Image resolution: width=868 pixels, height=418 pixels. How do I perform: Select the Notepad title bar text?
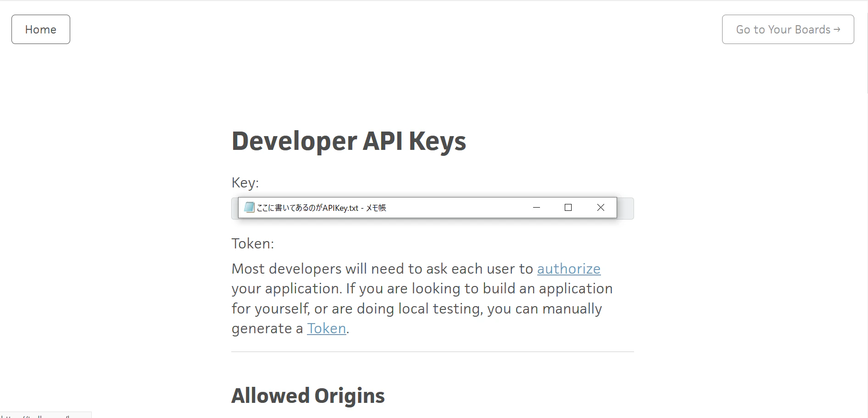(x=322, y=208)
